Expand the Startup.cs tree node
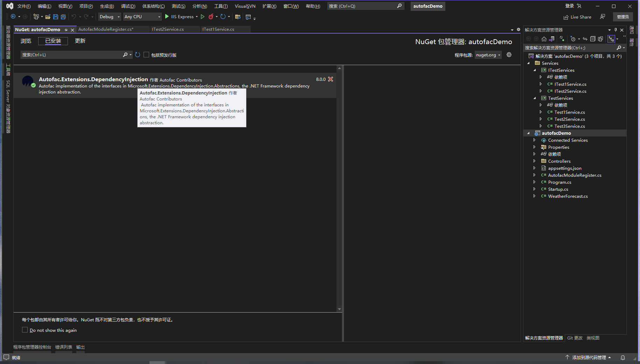This screenshot has width=640, height=364. 534,189
